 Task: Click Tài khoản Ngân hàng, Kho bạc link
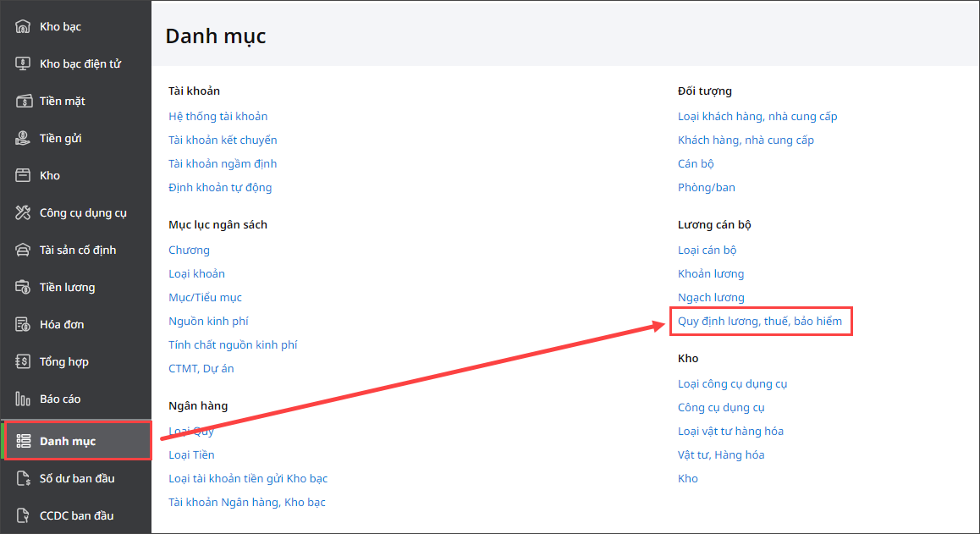tap(247, 503)
